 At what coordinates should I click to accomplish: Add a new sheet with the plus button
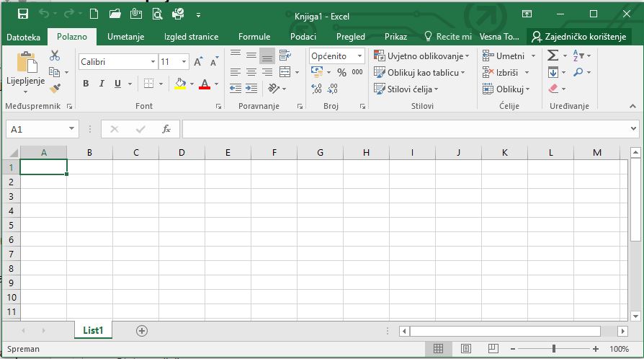pyautogui.click(x=142, y=330)
